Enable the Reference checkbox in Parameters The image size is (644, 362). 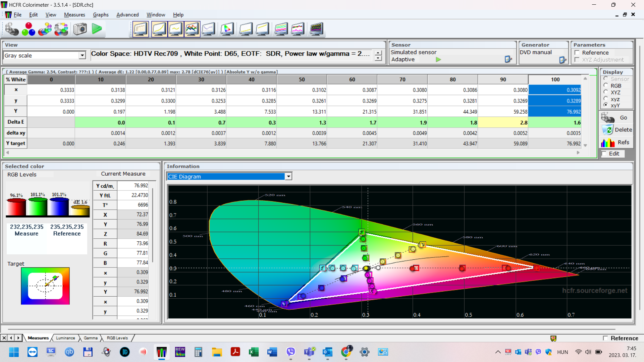[577, 53]
